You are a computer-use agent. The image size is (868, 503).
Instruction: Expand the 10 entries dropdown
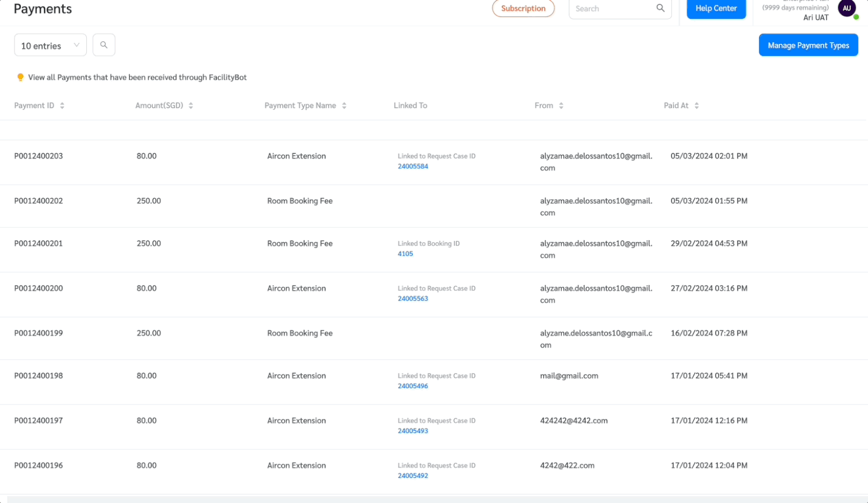click(50, 45)
